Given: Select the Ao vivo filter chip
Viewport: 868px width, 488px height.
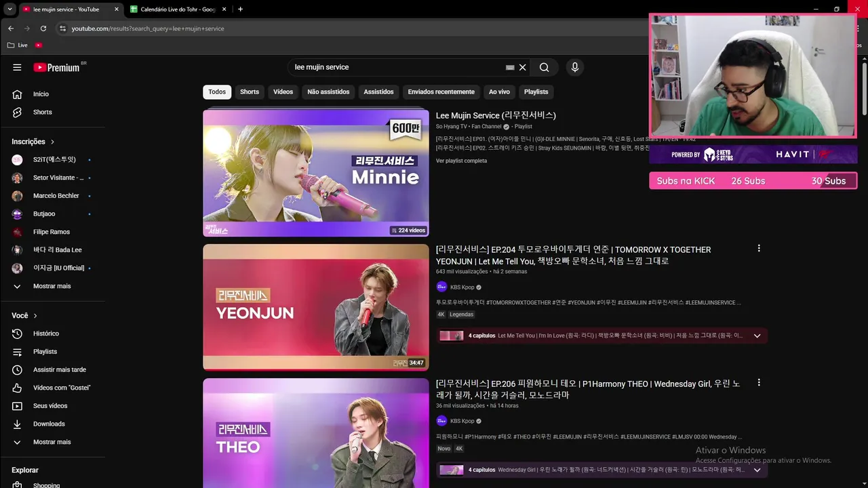Looking at the screenshot, I should [499, 92].
